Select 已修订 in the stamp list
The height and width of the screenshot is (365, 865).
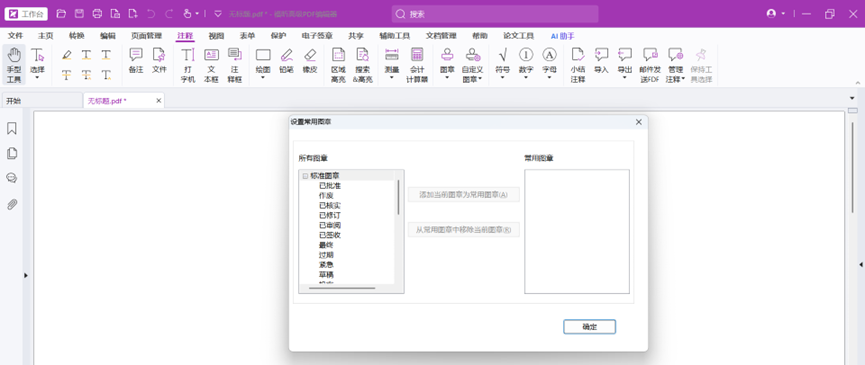click(329, 216)
